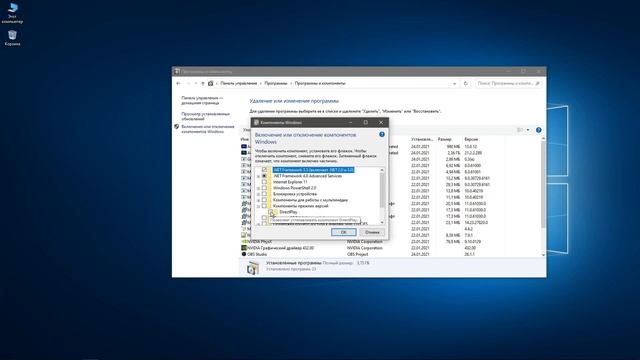Image resolution: width=640 pixels, height=360 pixels.
Task: Collapse the 'Компоненты прежних версий' node
Action: 258,207
